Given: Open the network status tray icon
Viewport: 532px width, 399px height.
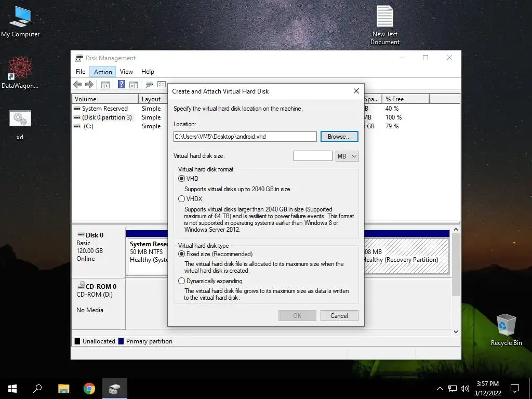Looking at the screenshot, I should click(x=453, y=389).
